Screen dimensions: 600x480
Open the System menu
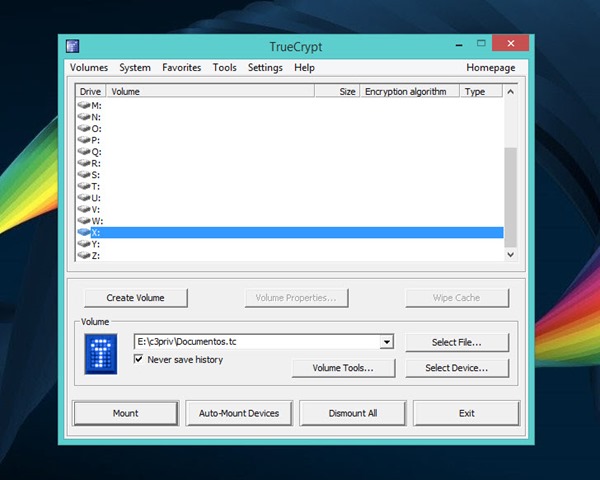tap(135, 68)
